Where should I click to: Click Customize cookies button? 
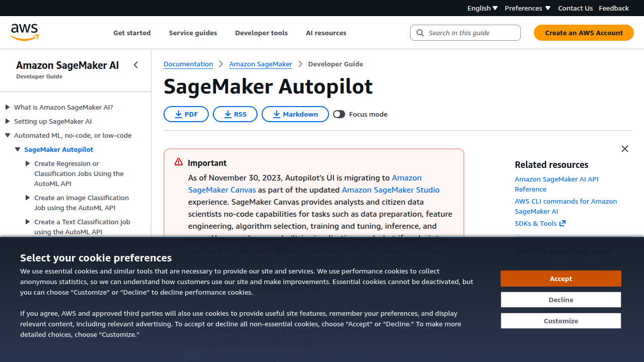point(560,321)
